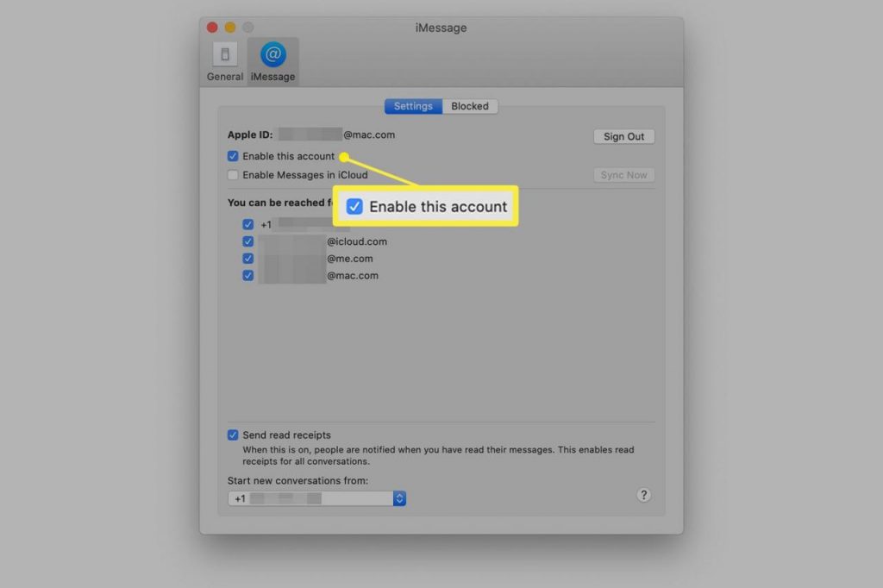883x588 pixels.
Task: Close the iMessage preferences window
Action: click(212, 27)
